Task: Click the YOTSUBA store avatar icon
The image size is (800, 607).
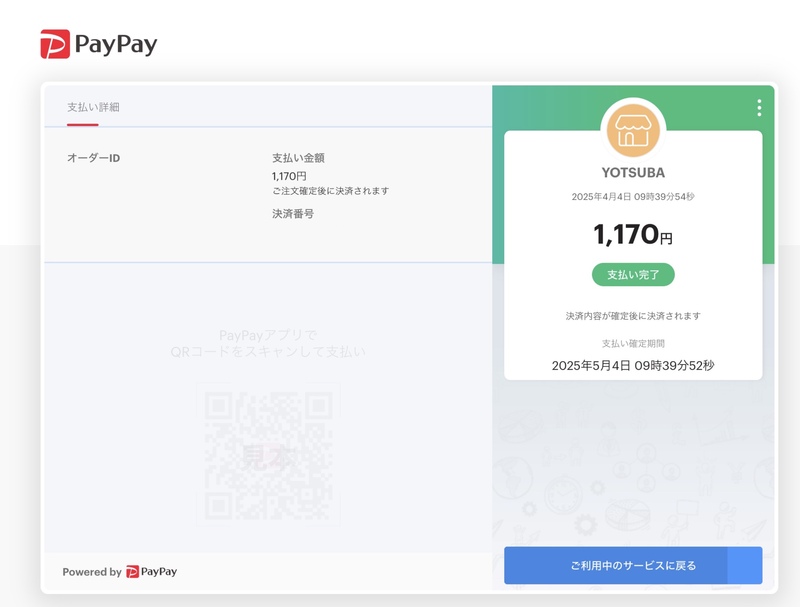Action: 633,131
